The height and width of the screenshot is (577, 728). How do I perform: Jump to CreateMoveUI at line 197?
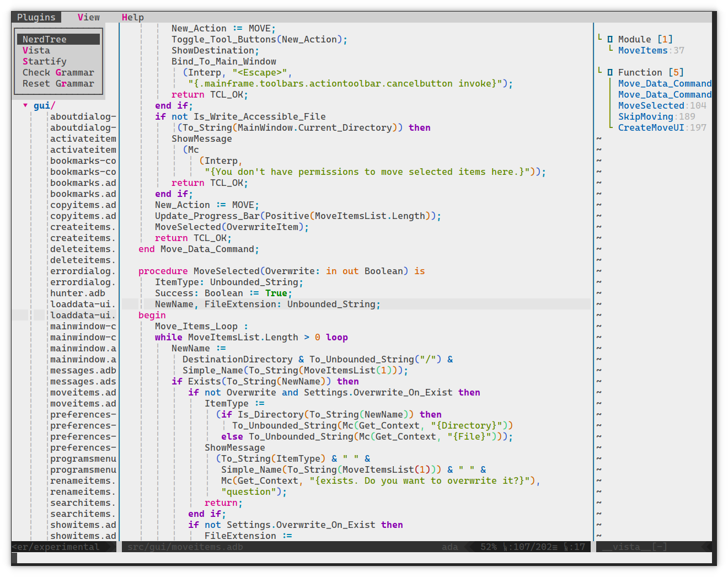tap(662, 127)
